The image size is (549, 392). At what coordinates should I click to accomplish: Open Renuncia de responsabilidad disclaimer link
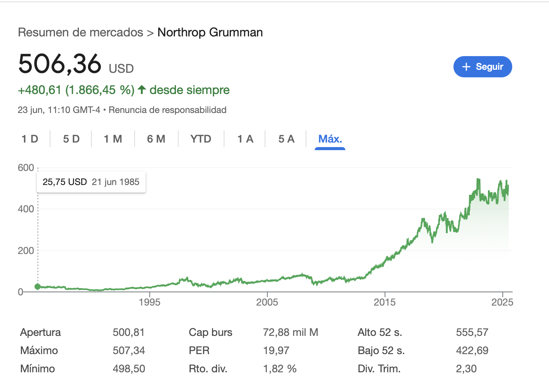168,110
